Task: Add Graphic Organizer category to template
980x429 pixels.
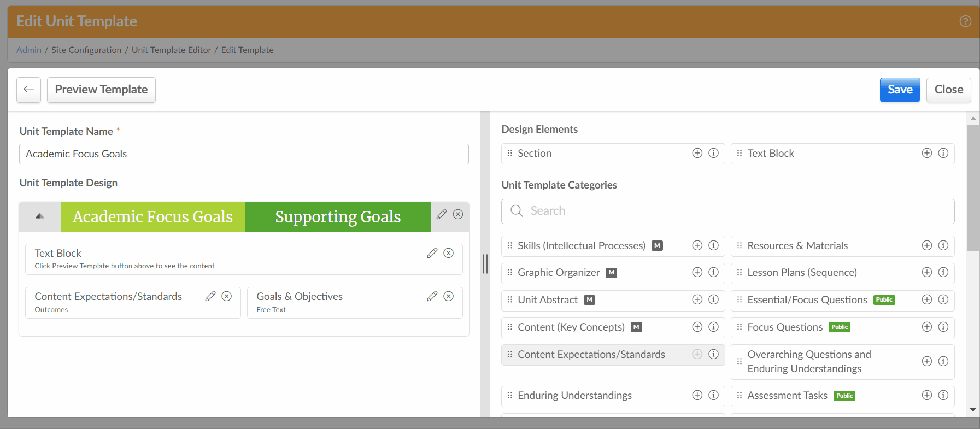Action: [697, 272]
